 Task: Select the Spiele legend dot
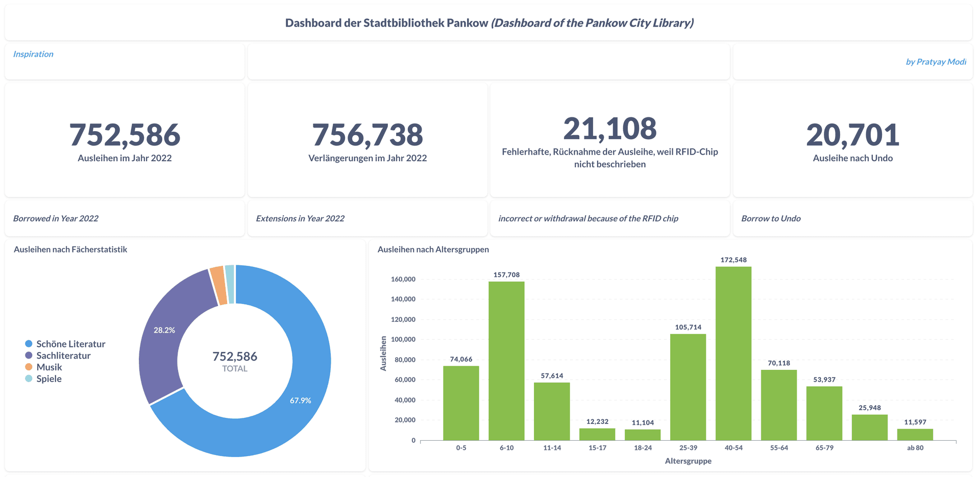tap(29, 379)
